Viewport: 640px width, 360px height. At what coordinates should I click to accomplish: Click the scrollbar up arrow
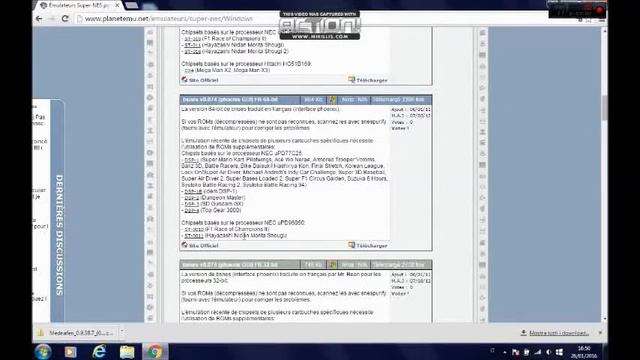(x=604, y=31)
